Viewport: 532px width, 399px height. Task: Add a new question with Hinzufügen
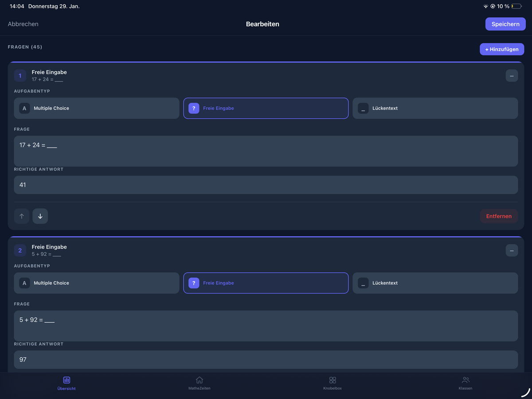point(502,49)
